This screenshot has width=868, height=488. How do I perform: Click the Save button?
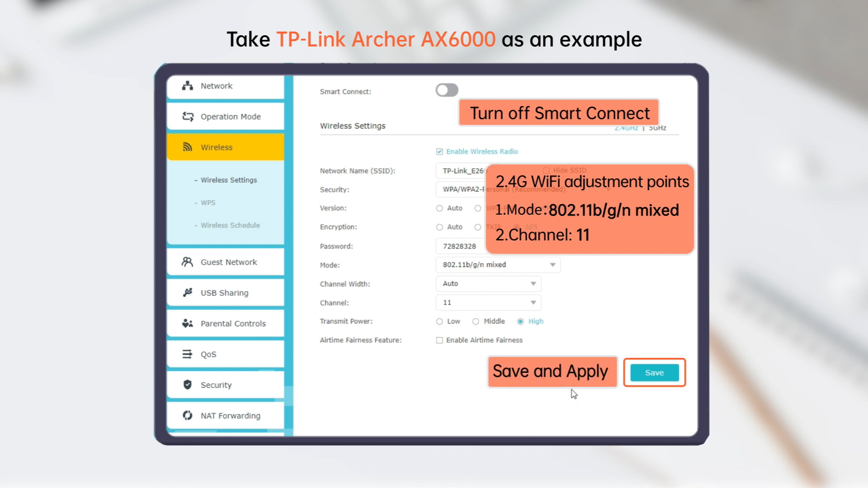[x=654, y=372]
